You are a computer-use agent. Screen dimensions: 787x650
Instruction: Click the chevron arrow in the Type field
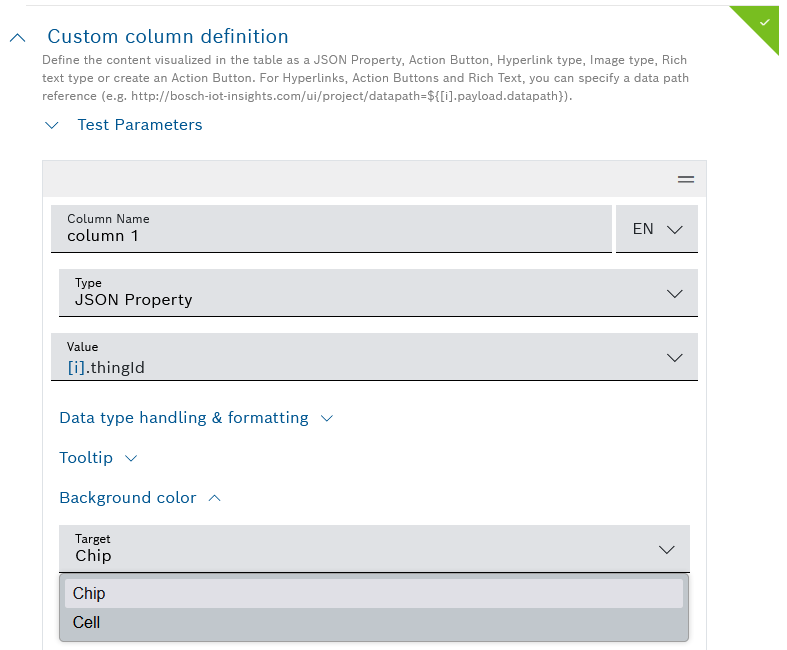(674, 293)
